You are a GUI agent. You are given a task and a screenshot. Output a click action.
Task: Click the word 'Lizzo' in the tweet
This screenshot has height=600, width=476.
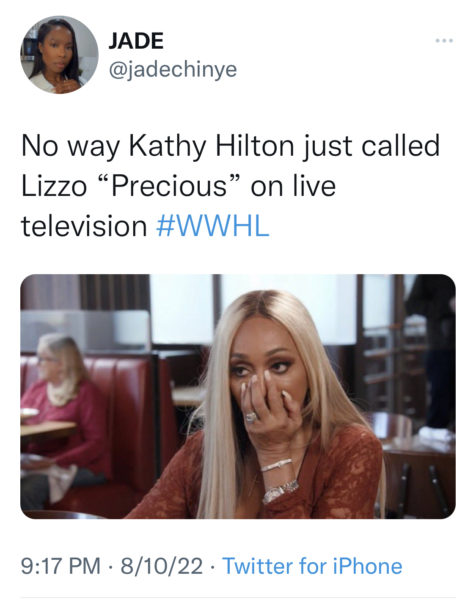tap(54, 186)
